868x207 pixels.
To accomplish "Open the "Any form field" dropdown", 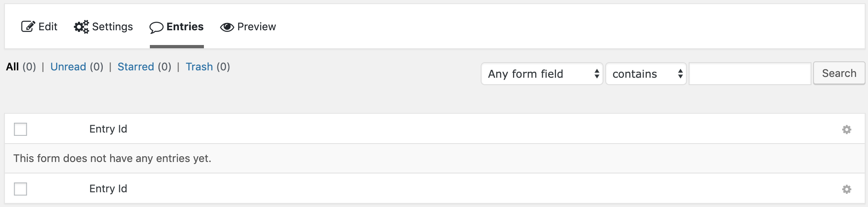I will click(542, 74).
